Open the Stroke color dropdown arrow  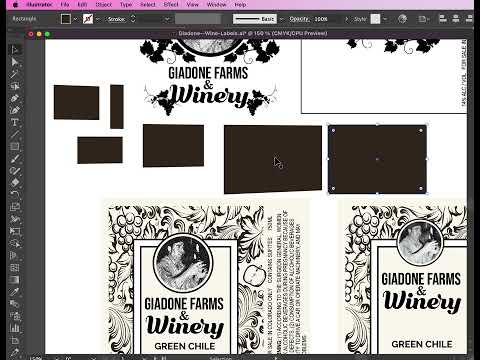[x=98, y=19]
